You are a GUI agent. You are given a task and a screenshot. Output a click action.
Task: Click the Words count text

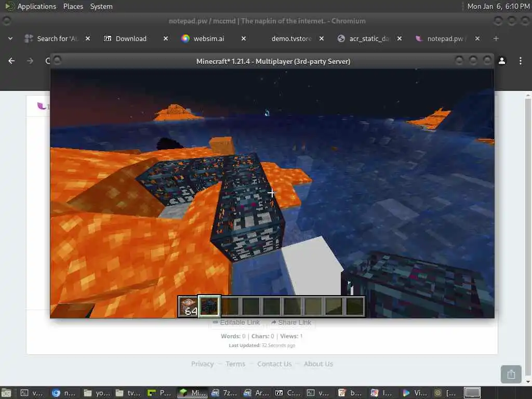coord(233,336)
